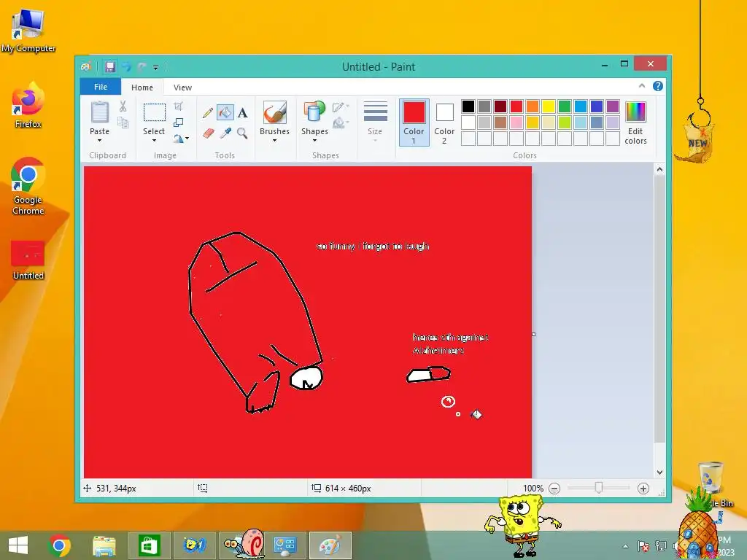The height and width of the screenshot is (560, 747).
Task: Click the Crop icon in Image group
Action: tap(178, 106)
